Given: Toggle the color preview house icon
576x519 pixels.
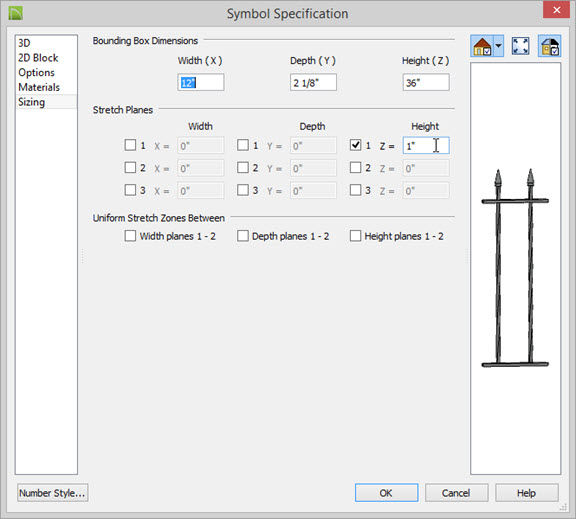Looking at the screenshot, I should pos(550,46).
